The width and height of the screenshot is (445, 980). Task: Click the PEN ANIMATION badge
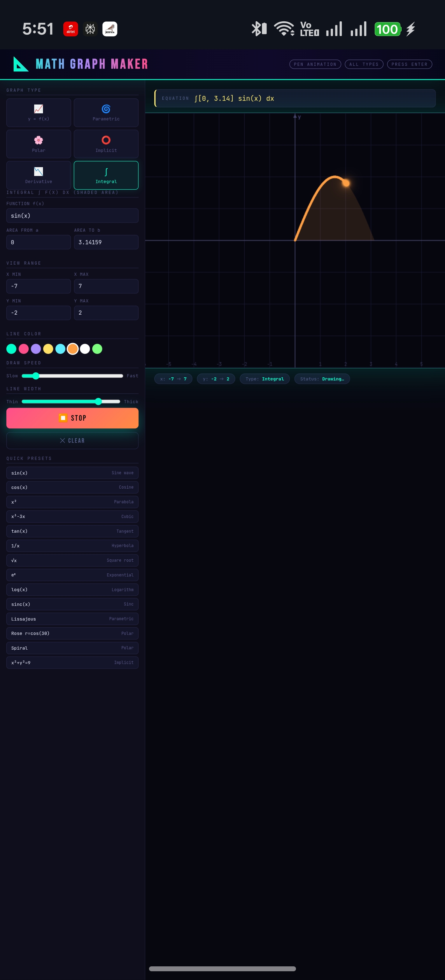(x=315, y=64)
